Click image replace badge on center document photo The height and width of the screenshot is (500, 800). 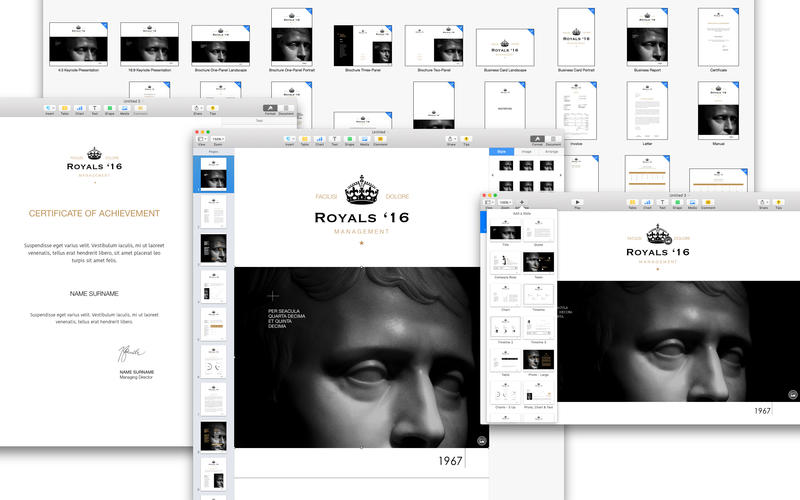point(482,441)
